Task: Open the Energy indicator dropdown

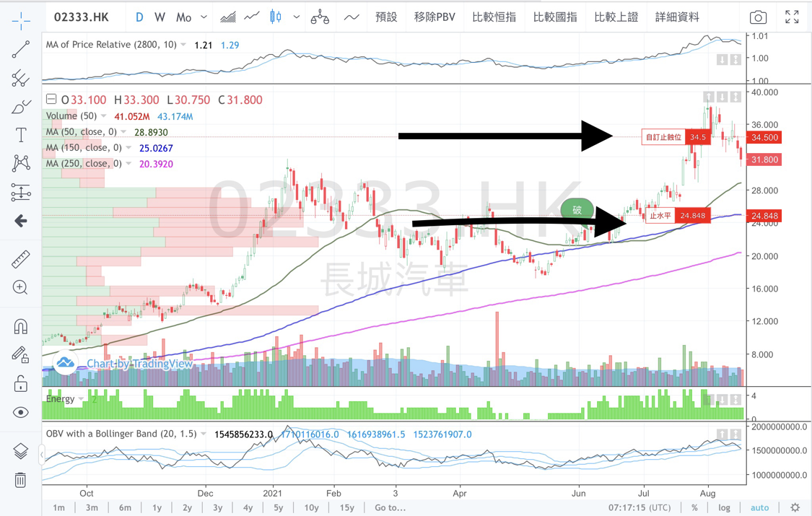Action: (x=81, y=399)
